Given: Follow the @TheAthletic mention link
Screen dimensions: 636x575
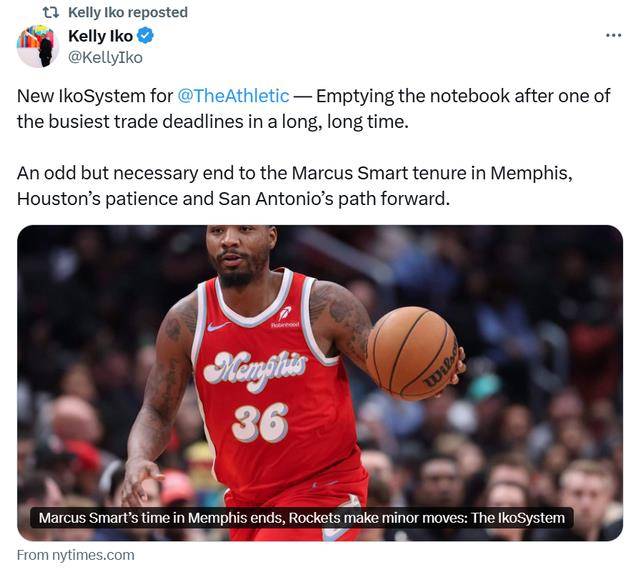Looking at the screenshot, I should point(233,96).
